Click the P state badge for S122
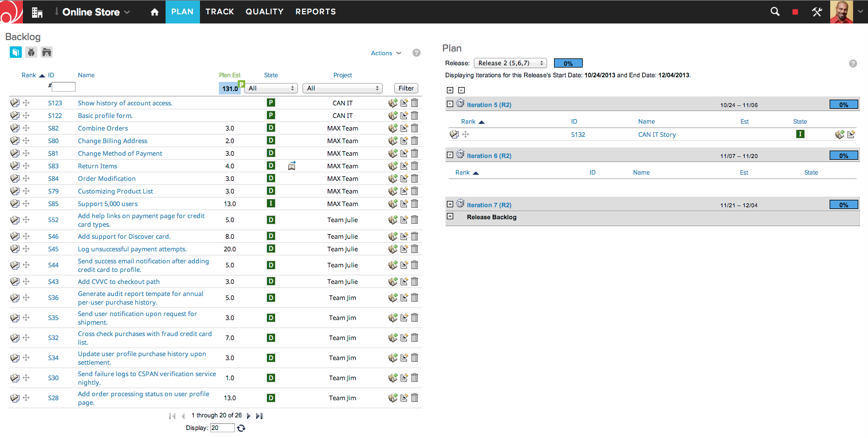The image size is (868, 438). 271,116
